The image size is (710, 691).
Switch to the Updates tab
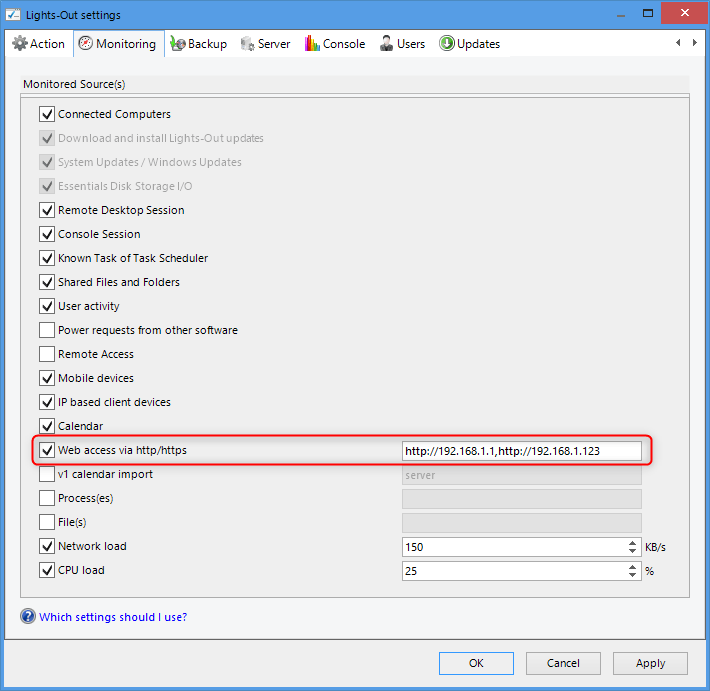click(470, 44)
